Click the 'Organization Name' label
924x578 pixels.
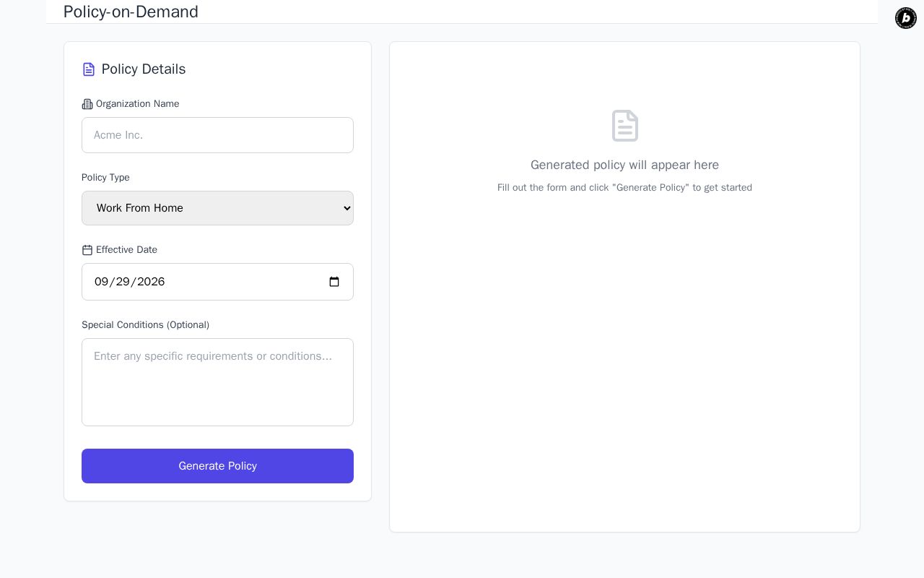[138, 104]
